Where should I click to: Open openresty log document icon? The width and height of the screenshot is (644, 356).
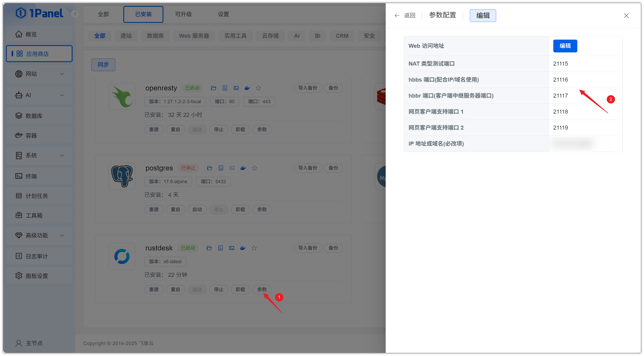coord(225,88)
